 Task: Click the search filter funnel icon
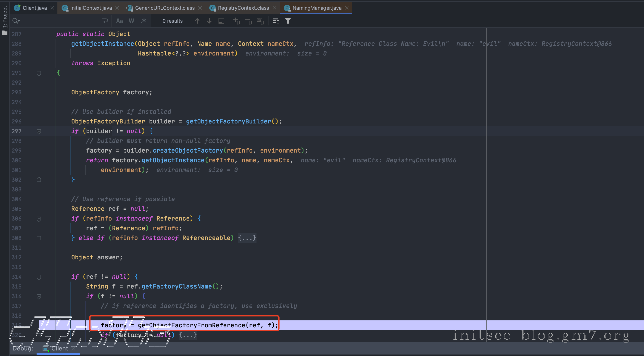[x=288, y=21]
